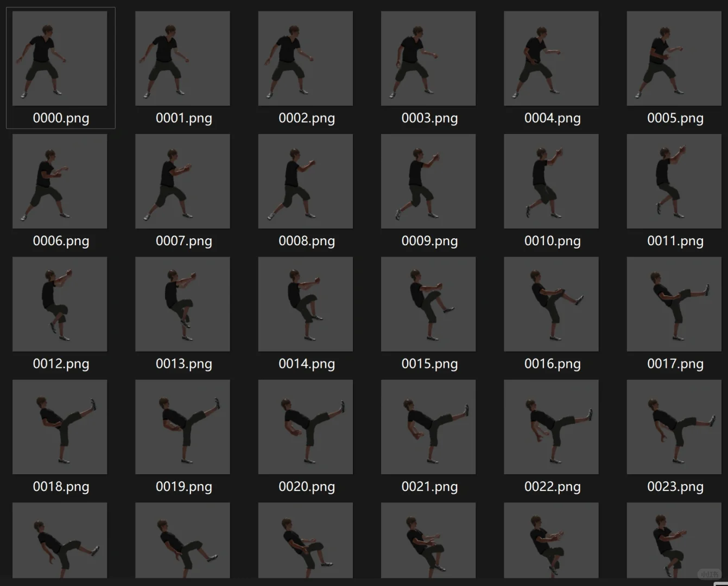The width and height of the screenshot is (728, 586).
Task: Choose the 0014.png image preview
Action: 306,304
